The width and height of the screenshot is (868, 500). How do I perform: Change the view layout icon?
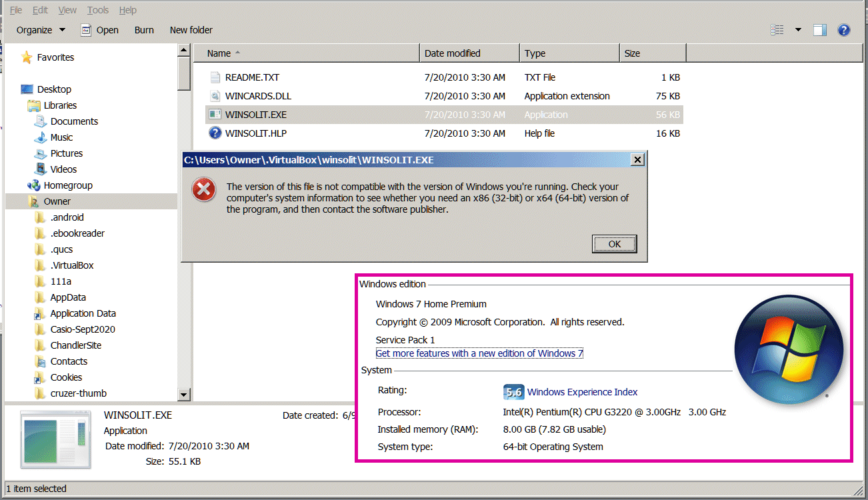[777, 30]
